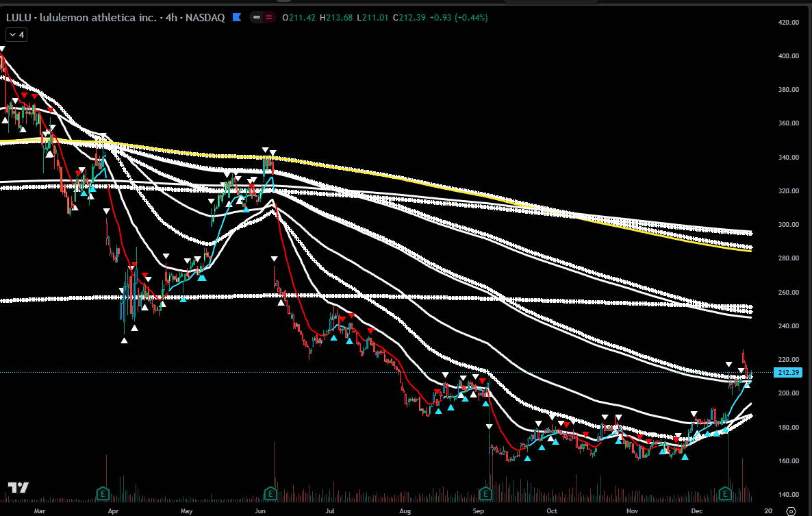
Task: Click the open value O211.42
Action: (x=299, y=18)
